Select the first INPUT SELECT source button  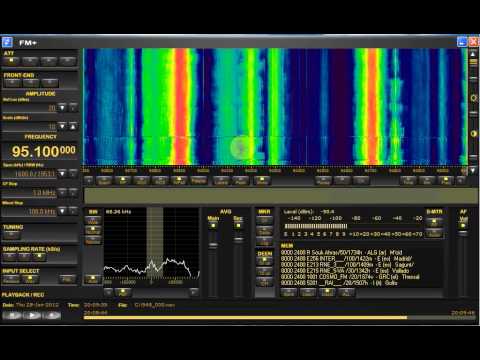(x=11, y=279)
